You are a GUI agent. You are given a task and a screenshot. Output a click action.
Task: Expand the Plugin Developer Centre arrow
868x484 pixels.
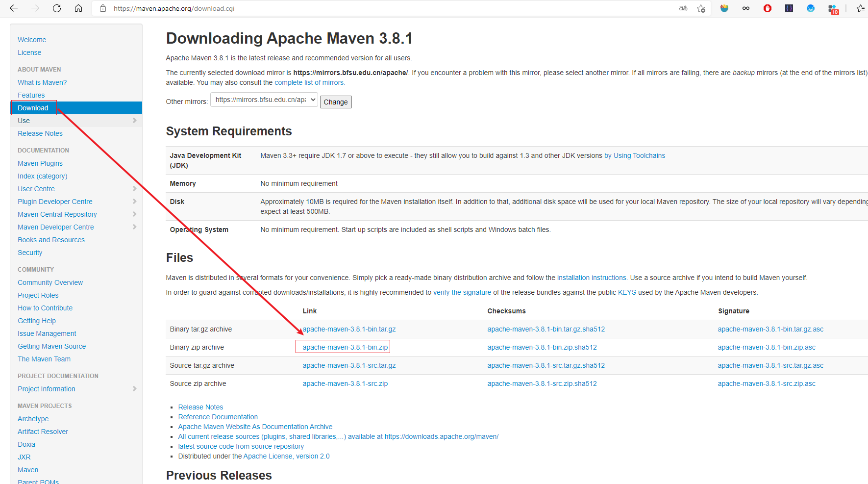[x=134, y=202]
